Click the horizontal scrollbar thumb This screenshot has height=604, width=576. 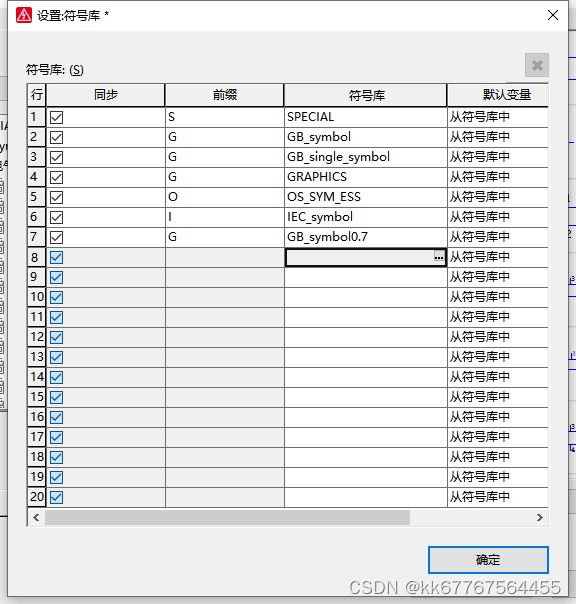(227, 517)
